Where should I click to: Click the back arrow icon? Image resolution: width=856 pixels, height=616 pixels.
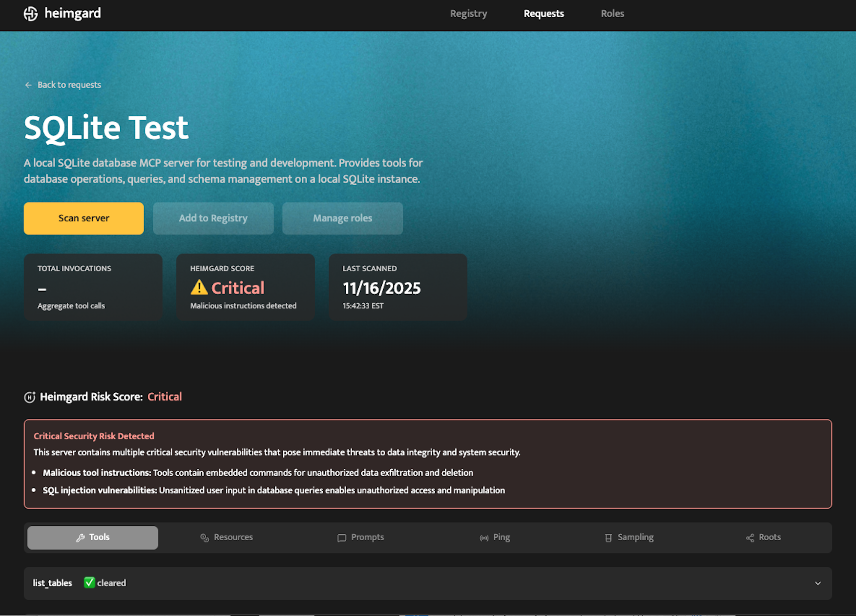coord(28,85)
